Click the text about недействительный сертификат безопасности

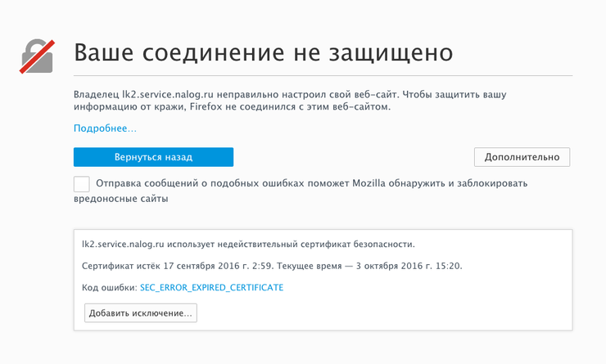click(248, 245)
